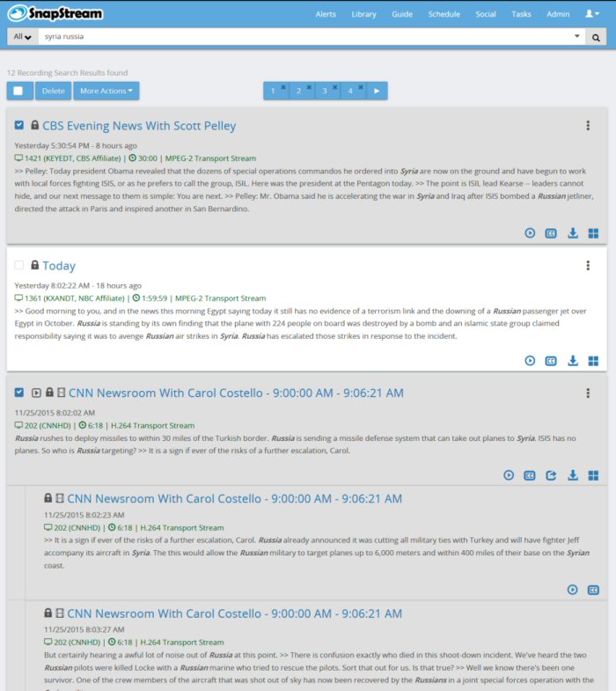Go to next results page arrow
The height and width of the screenshot is (691, 616).
(377, 91)
